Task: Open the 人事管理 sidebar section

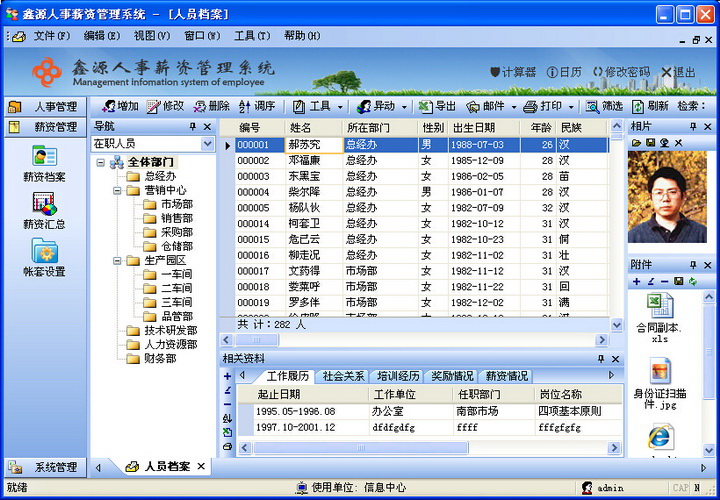Action: [x=45, y=107]
